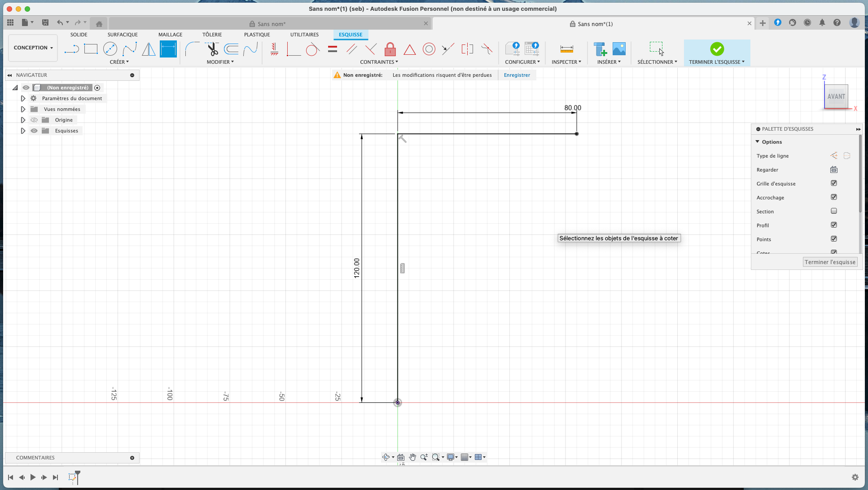Click the Insert image icon
This screenshot has width=868, height=490.
tap(619, 49)
